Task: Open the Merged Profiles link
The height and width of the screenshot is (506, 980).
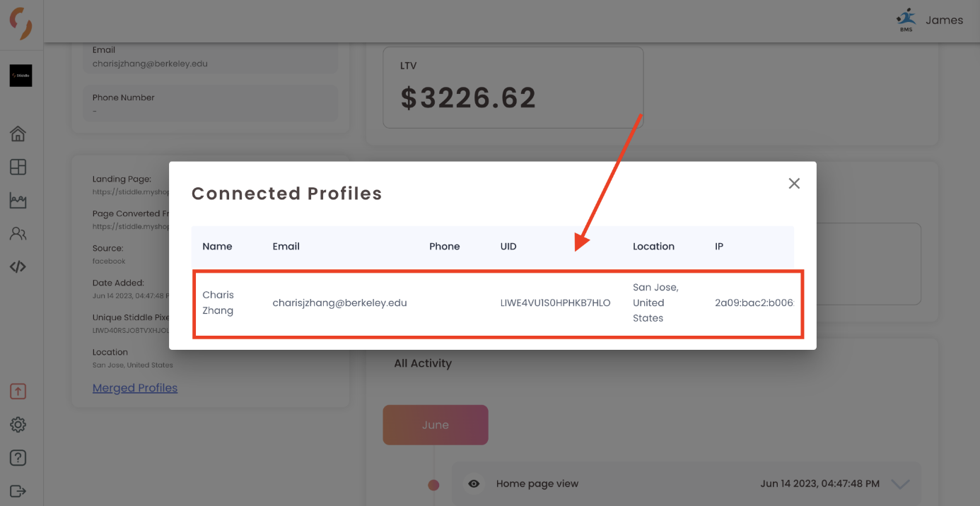Action: [135, 388]
